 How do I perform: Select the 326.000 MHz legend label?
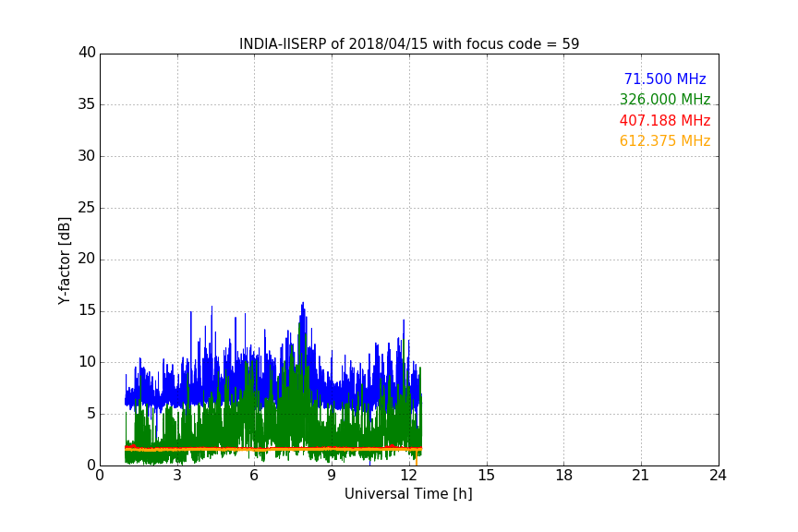(665, 99)
